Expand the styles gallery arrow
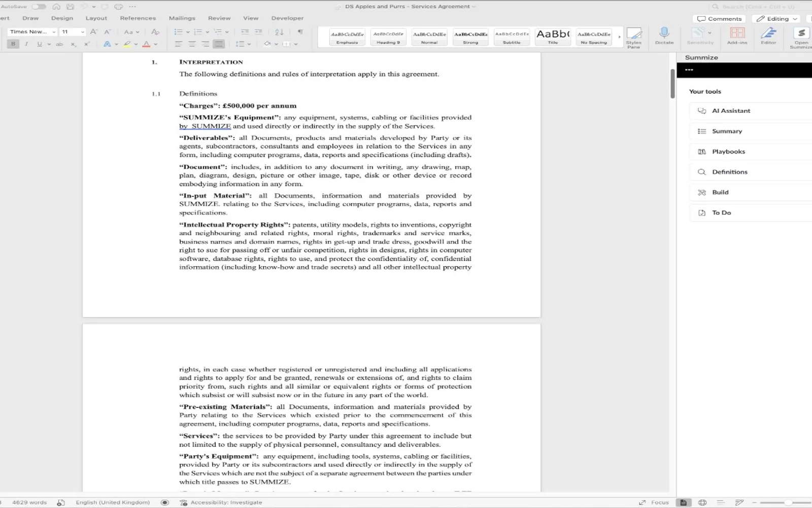 (619, 37)
